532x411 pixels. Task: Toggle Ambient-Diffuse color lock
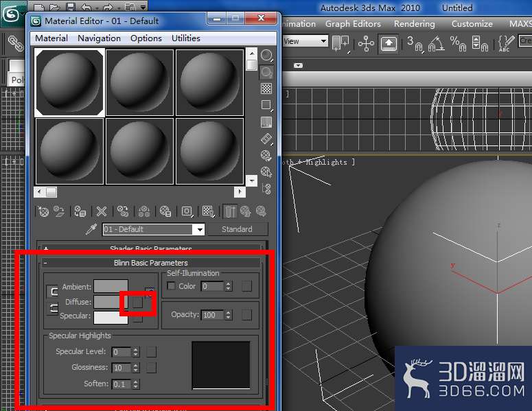tap(52, 291)
